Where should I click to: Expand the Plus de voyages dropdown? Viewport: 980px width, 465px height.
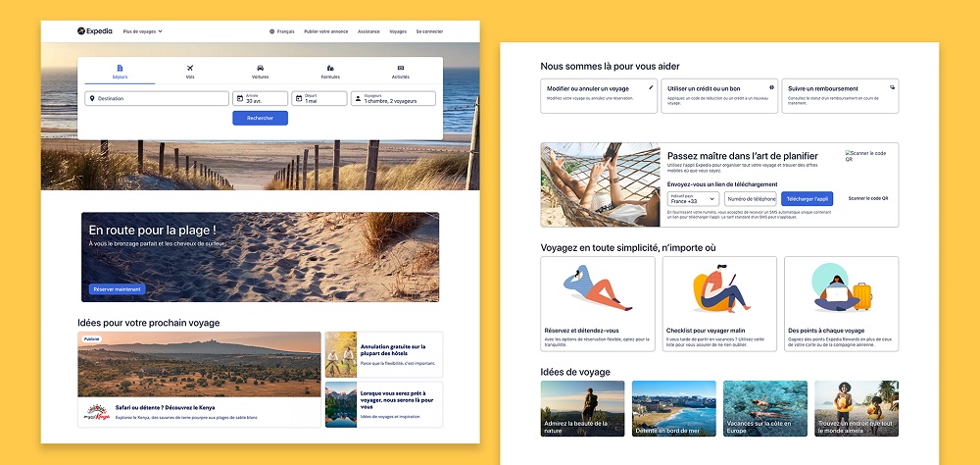pos(143,31)
